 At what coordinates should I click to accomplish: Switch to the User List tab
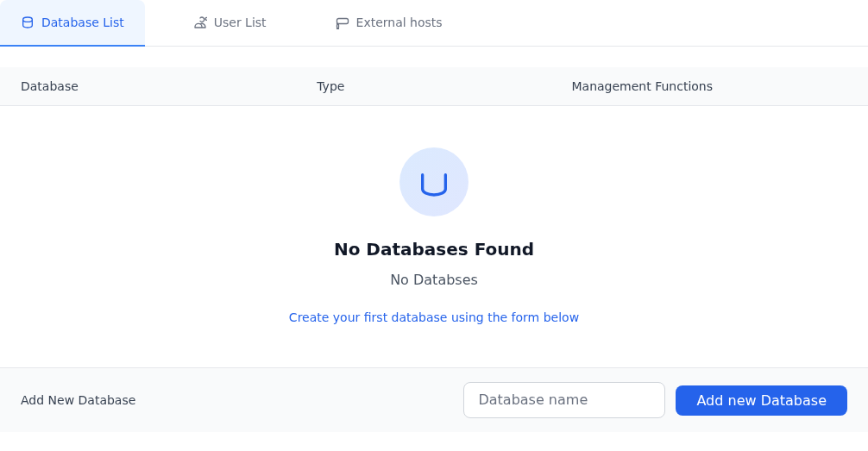pos(230,22)
